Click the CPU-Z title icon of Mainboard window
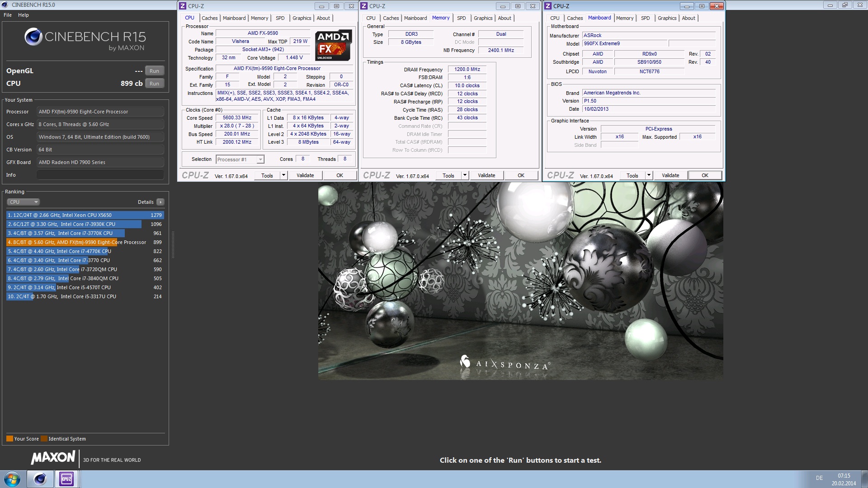 (x=548, y=6)
